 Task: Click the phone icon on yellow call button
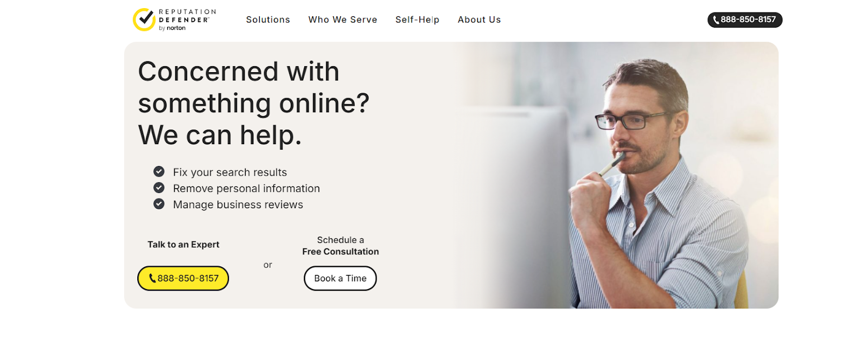click(152, 278)
